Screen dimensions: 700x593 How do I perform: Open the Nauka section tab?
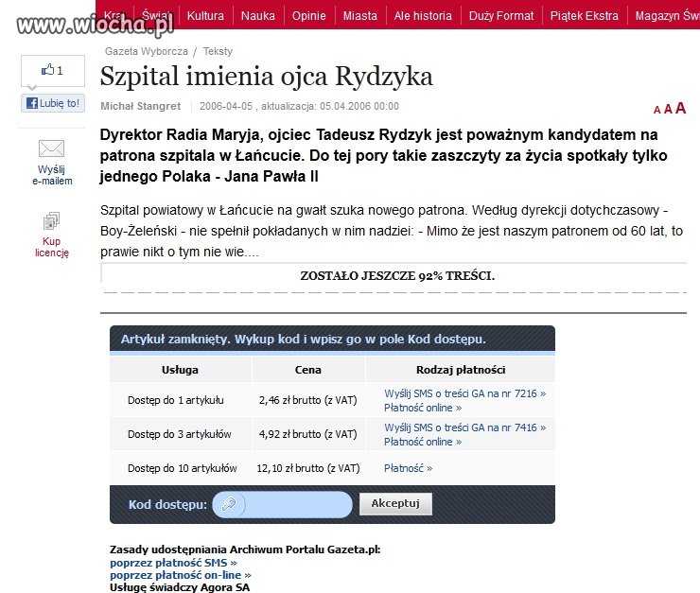[258, 16]
